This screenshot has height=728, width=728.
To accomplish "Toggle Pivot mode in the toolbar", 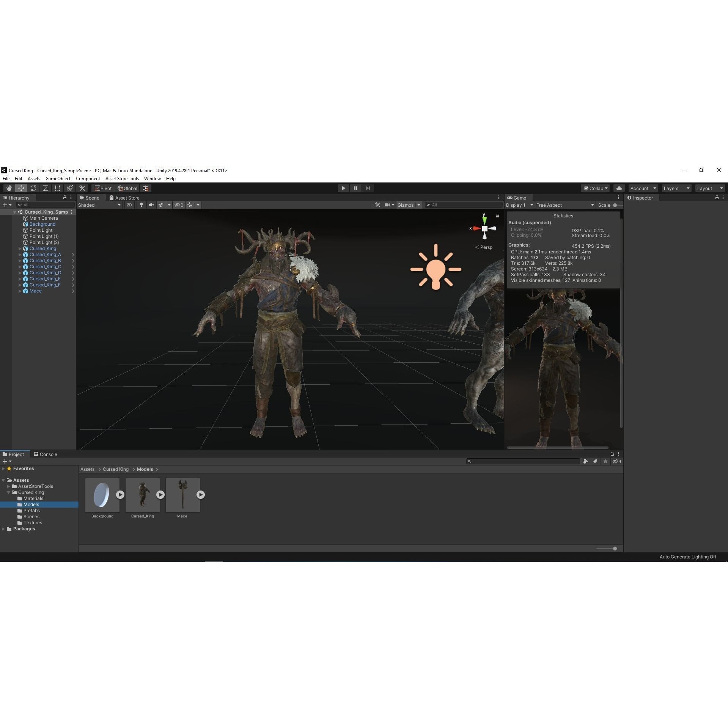I will point(103,188).
